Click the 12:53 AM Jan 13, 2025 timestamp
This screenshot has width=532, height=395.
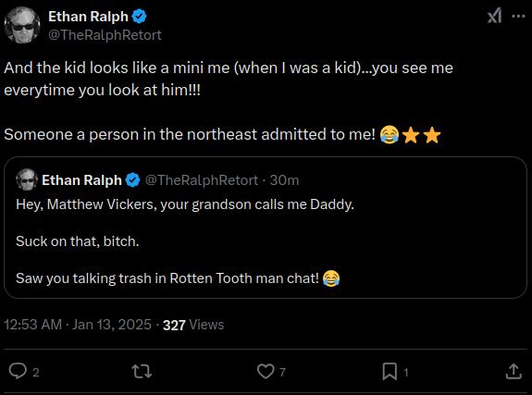pos(78,325)
